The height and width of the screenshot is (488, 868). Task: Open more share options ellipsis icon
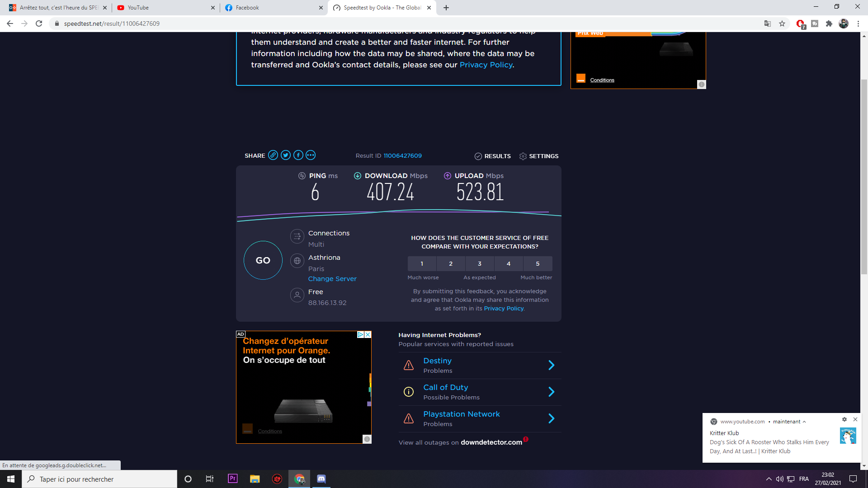311,155
